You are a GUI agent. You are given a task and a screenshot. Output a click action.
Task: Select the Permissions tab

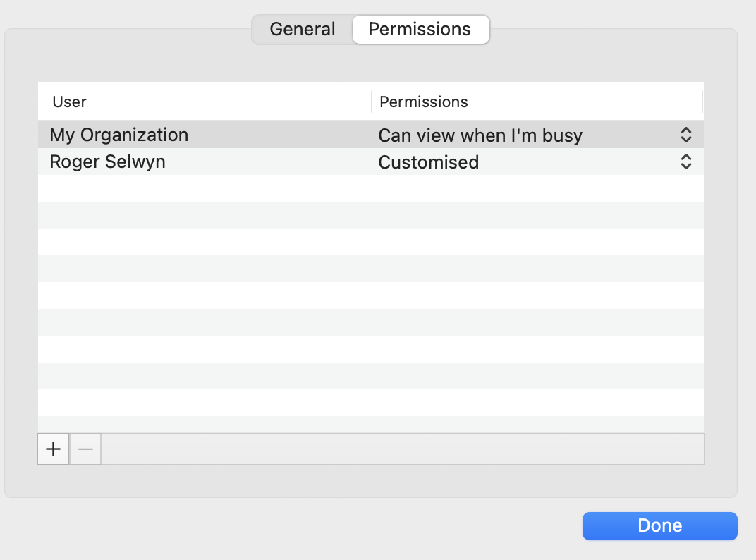(x=420, y=30)
